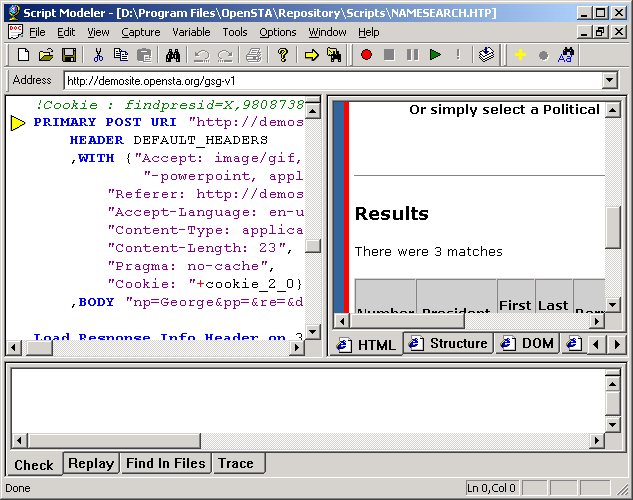Click 'There were 3 matches' text

coord(429,252)
